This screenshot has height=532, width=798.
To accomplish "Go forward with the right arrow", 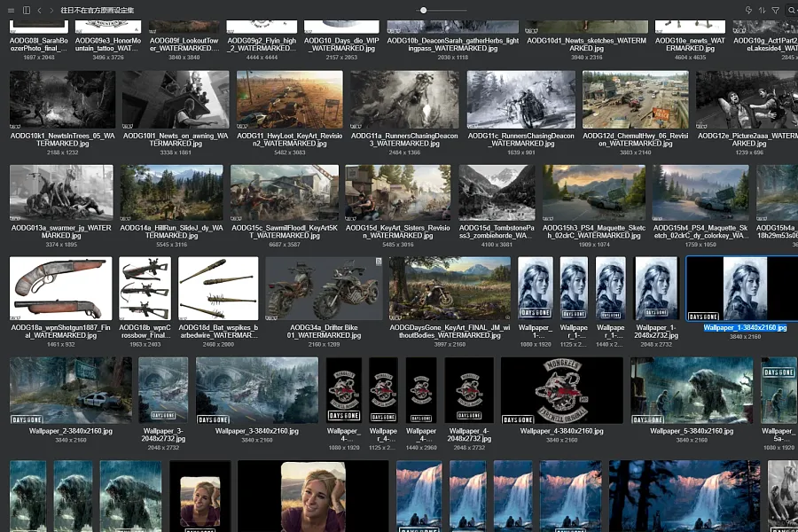I will [x=51, y=10].
